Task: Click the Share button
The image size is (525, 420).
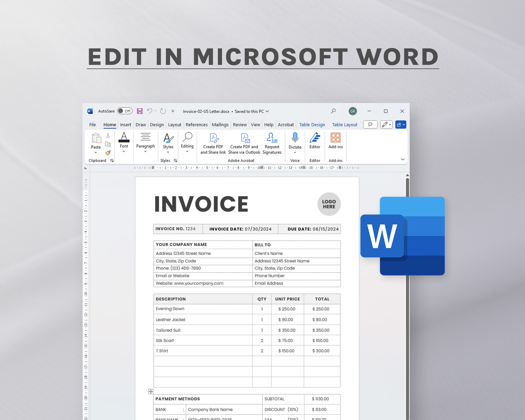Action: coord(400,124)
